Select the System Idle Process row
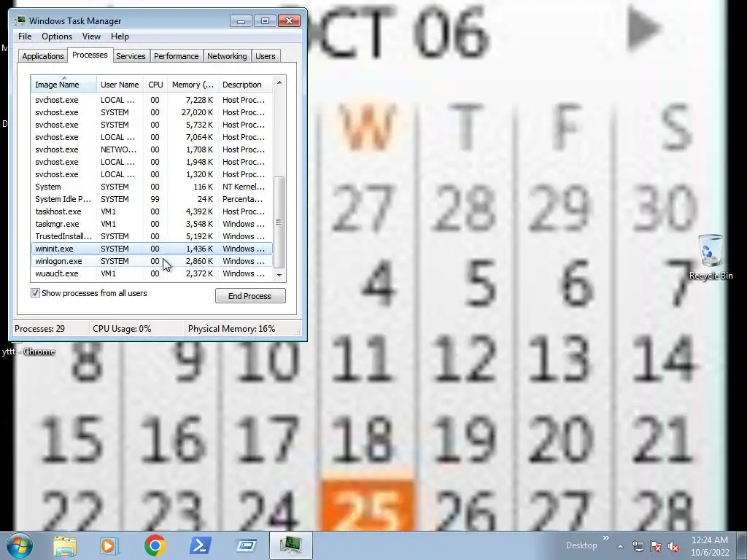 coord(152,199)
